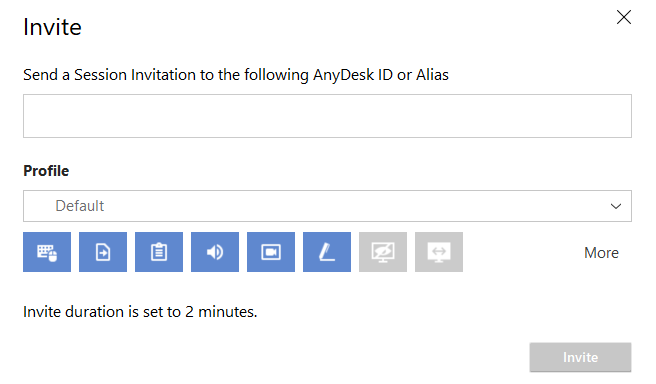
Task: Expand the Profile list using the chevron arrow
Action: pos(615,206)
